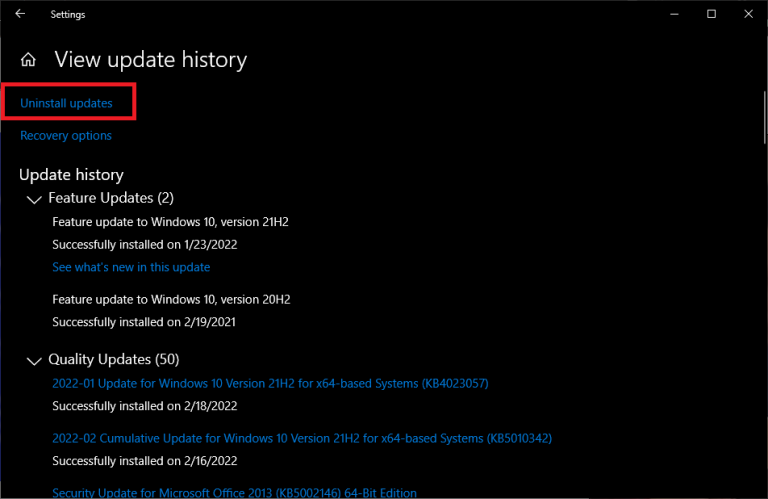Image resolution: width=768 pixels, height=499 pixels.
Task: Click the Feature Updates (2) heading
Action: tap(111, 198)
